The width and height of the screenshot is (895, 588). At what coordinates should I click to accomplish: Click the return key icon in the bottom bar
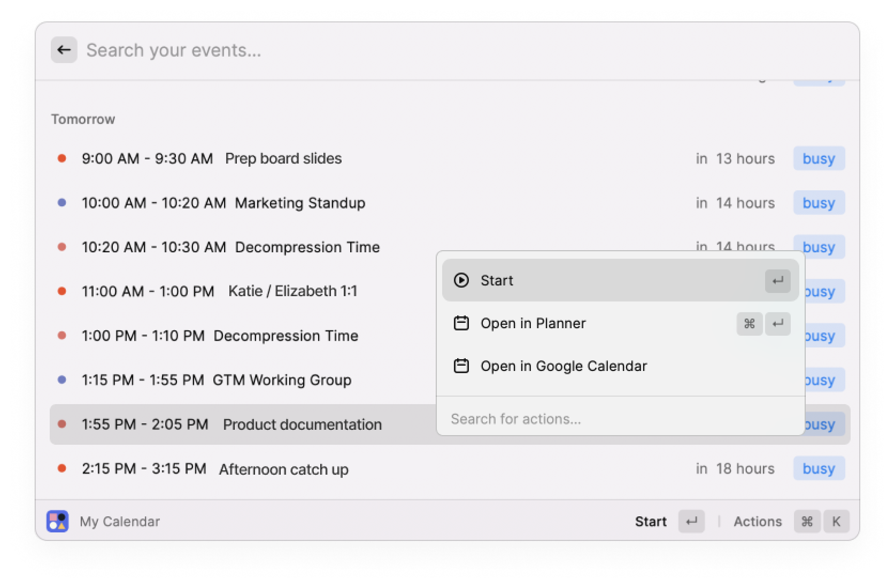coord(692,521)
